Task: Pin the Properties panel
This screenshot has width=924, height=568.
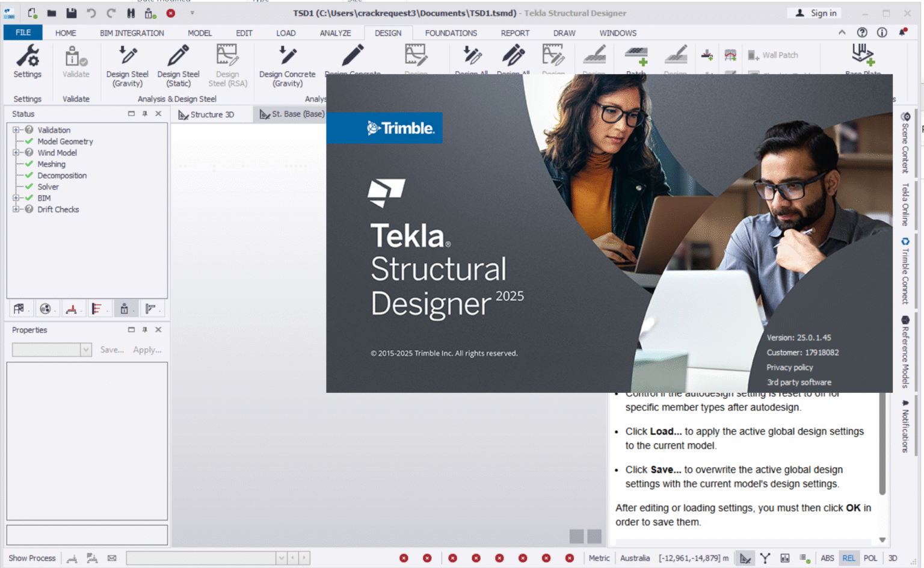Action: pos(145,330)
